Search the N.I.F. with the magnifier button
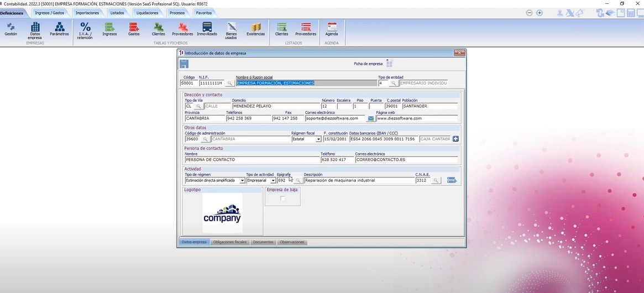Image resolution: width=644 pixels, height=293 pixels. point(229,83)
